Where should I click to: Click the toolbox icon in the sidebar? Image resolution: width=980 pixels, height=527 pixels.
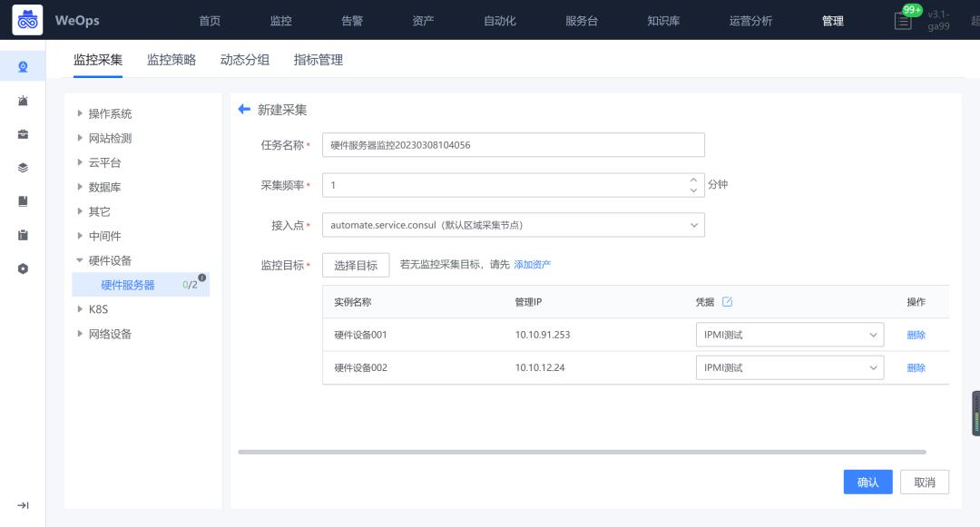(22, 132)
